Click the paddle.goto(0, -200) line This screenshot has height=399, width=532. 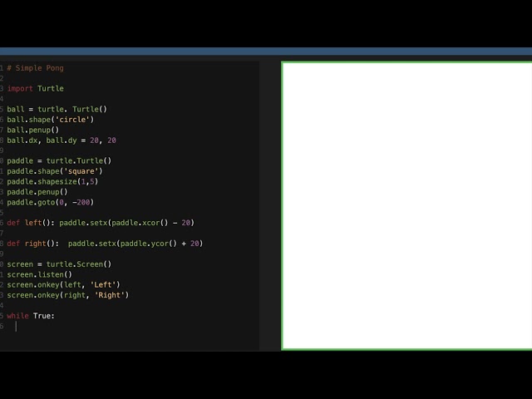click(50, 203)
